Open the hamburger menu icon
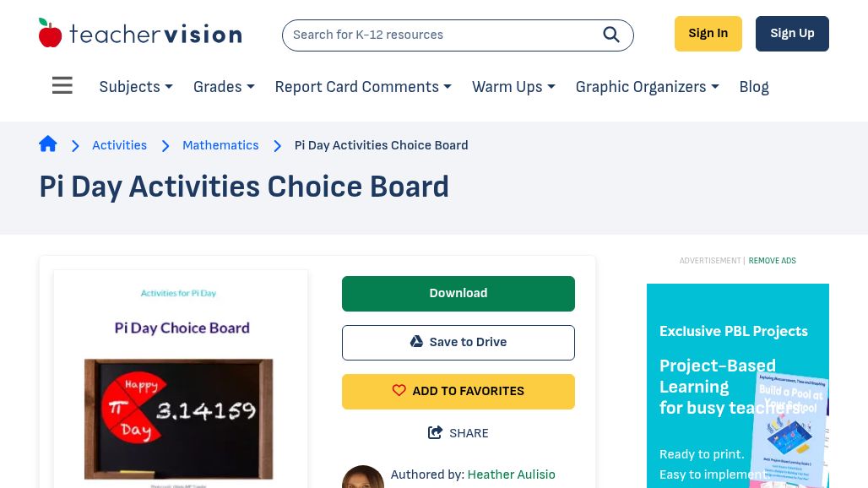868x488 pixels. pyautogui.click(x=62, y=86)
